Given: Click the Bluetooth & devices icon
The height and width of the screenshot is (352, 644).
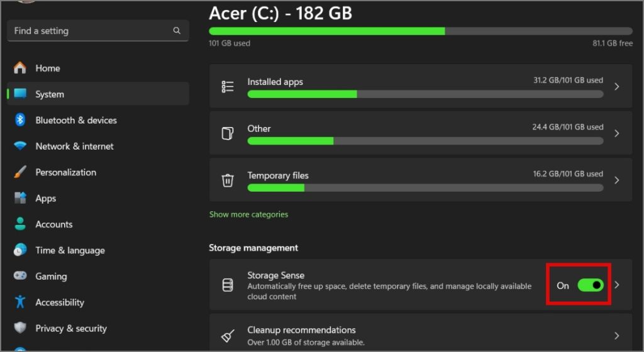Looking at the screenshot, I should pyautogui.click(x=20, y=120).
